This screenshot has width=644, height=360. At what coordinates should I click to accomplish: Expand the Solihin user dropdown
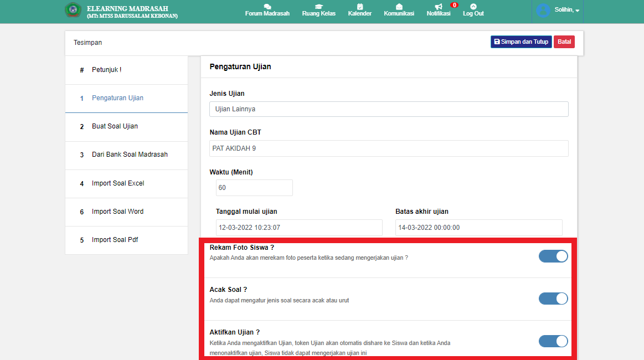(x=567, y=11)
